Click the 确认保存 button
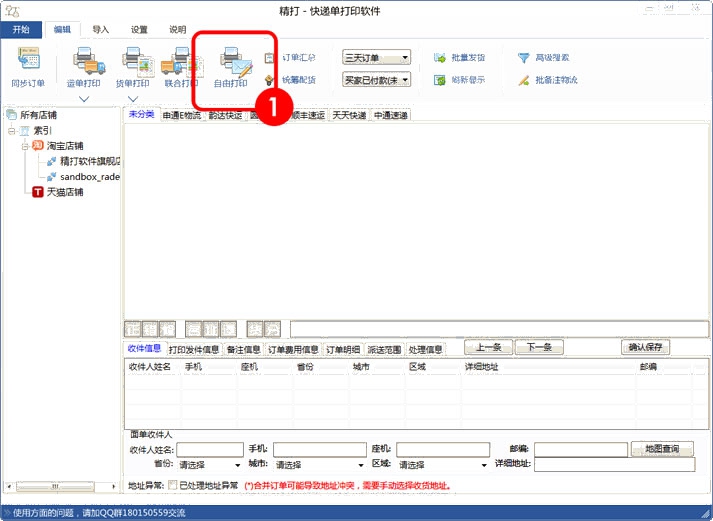The image size is (713, 521). 645,347
